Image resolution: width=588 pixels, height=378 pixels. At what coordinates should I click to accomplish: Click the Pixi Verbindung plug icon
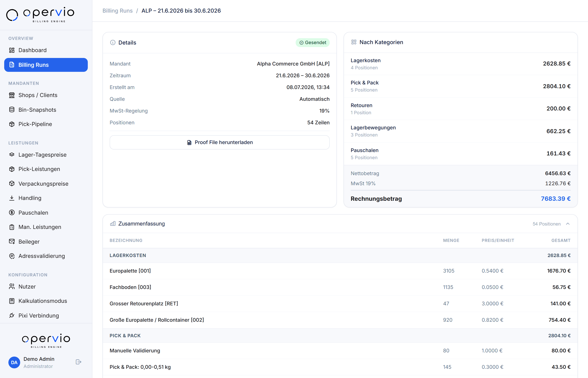[12, 315]
